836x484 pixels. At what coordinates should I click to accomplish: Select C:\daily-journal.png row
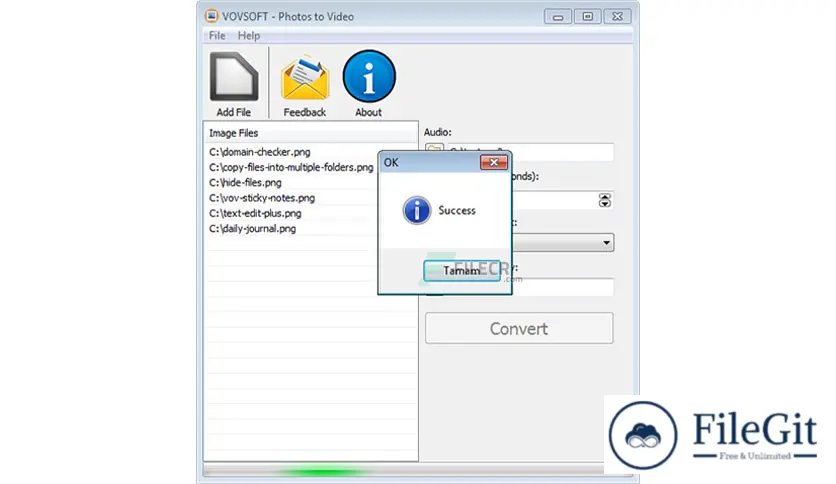point(252,229)
